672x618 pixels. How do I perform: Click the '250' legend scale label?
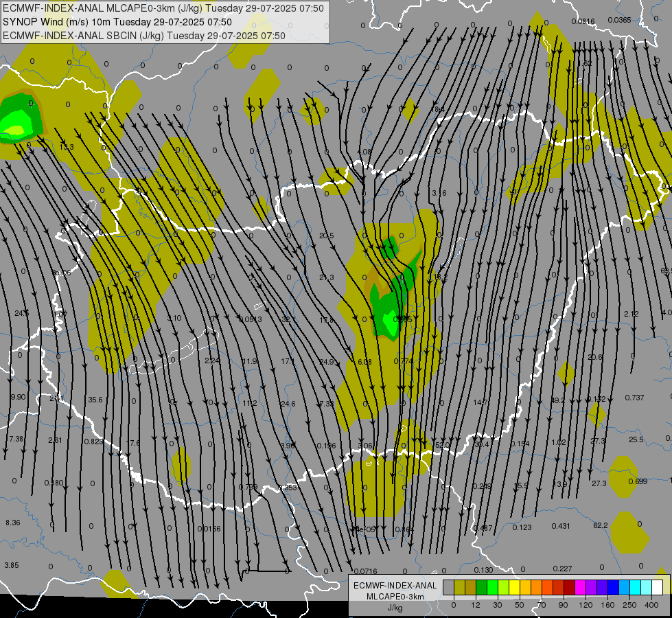tap(629, 605)
